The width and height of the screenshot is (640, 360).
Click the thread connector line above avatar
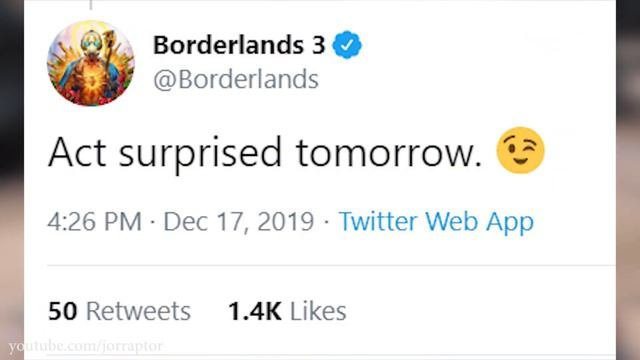(x=91, y=4)
